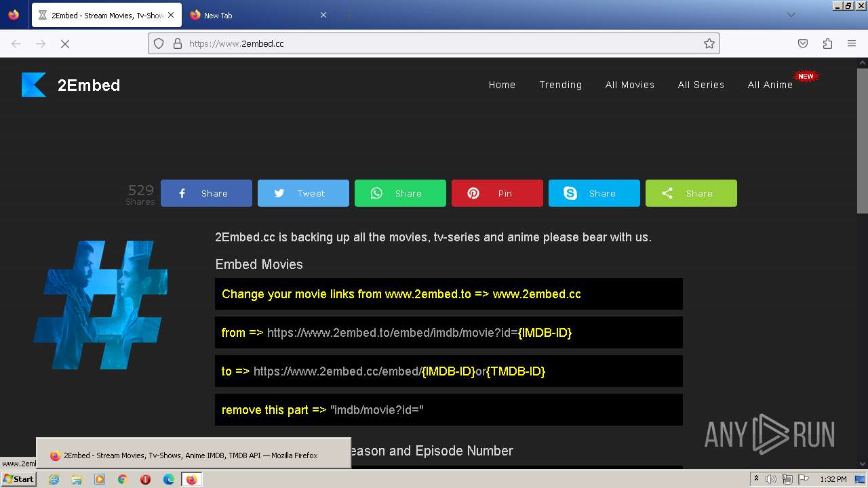Open media player taskbar icon
This screenshot has height=488, width=868.
coord(100,479)
